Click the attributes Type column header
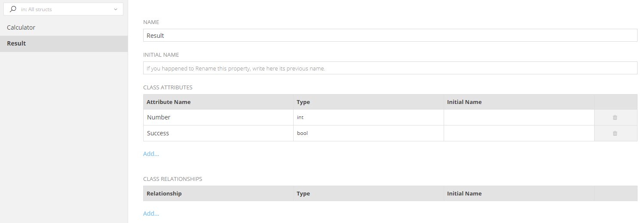This screenshot has width=644, height=223. pos(303,102)
